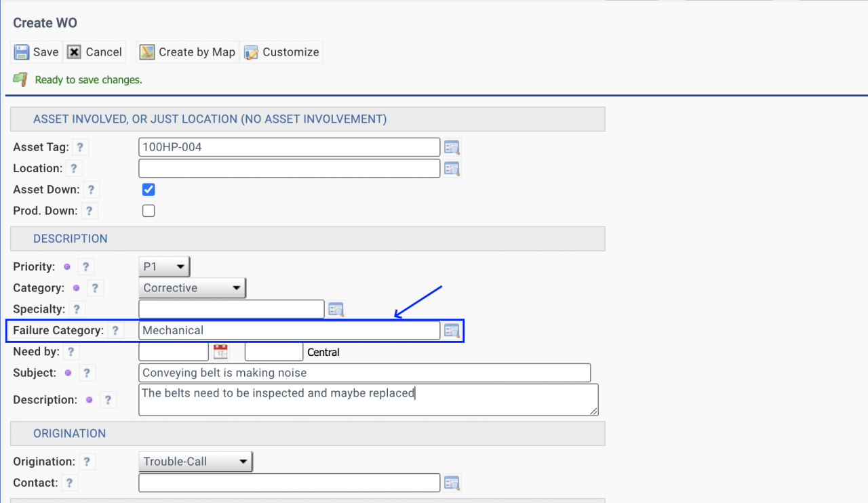
Task: Expand the Origination dropdown showing Trouble-Call
Action: 195,462
